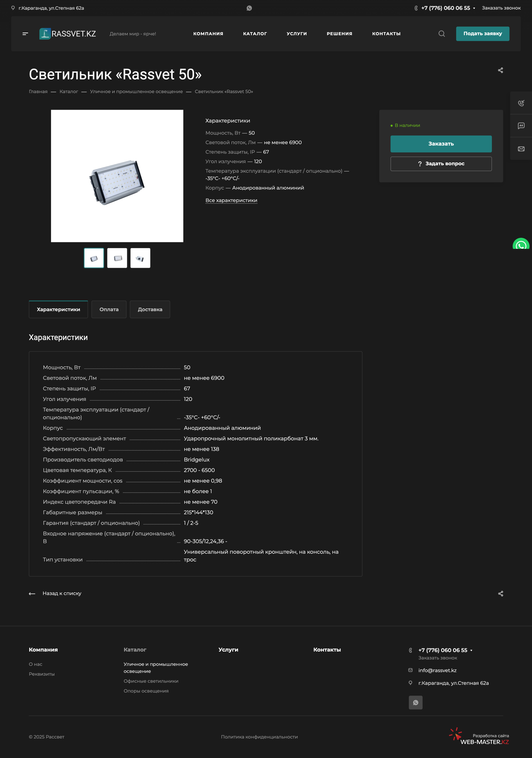Switch to the Оплата tab
Image resolution: width=532 pixels, height=758 pixels.
[x=109, y=309]
